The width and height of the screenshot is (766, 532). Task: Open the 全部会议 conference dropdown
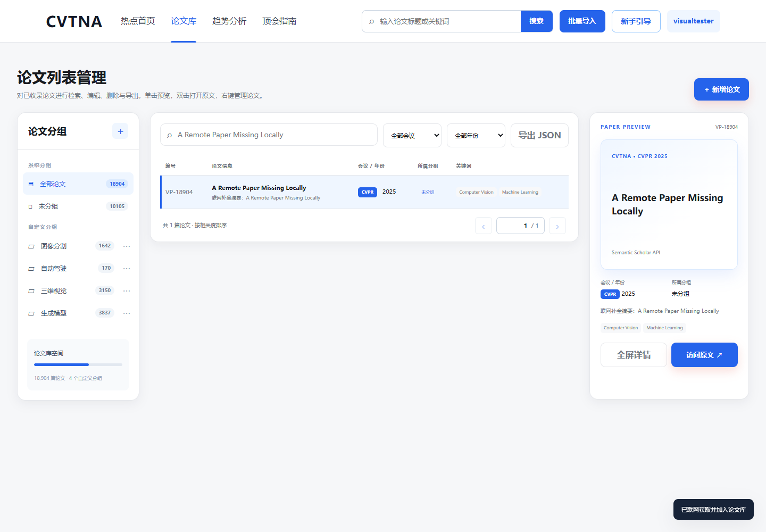[x=412, y=136]
